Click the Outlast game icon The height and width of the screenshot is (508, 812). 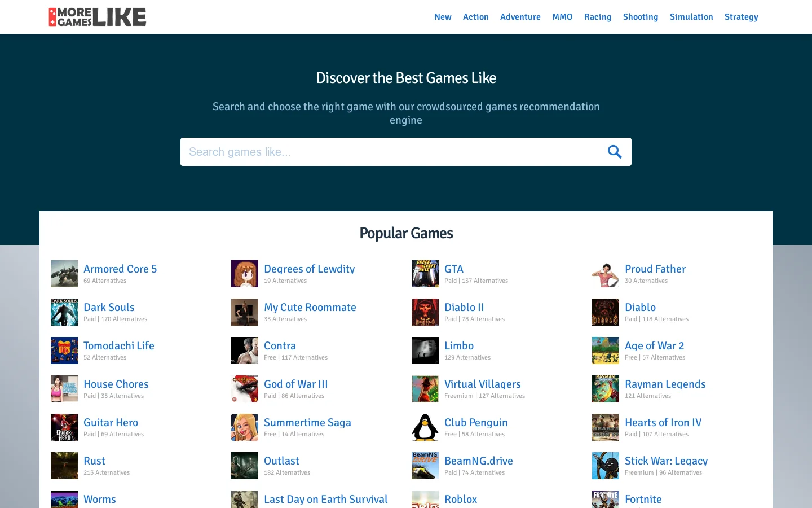point(245,466)
